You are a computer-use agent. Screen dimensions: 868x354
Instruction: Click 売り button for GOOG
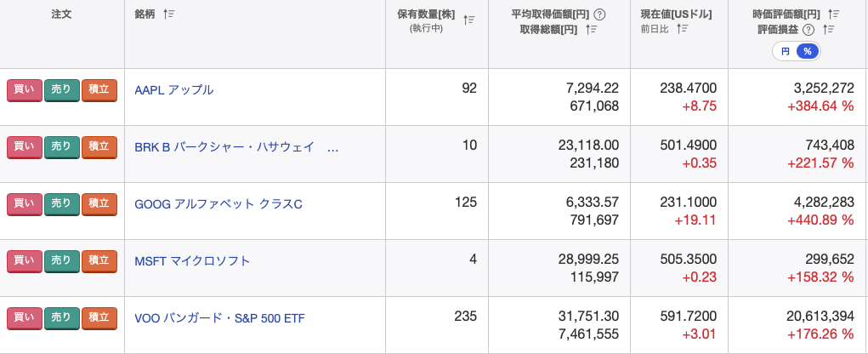(61, 204)
